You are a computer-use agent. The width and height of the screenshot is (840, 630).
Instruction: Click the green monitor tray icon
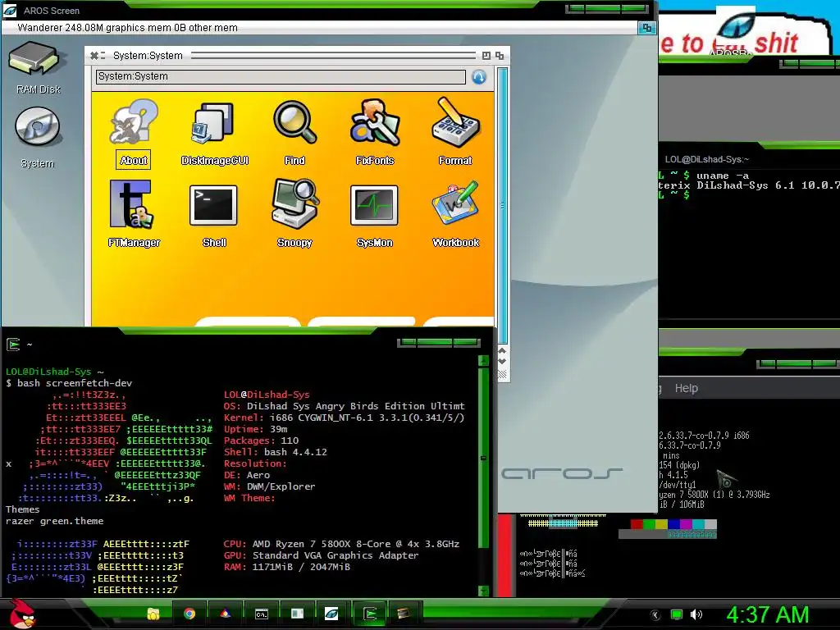click(x=677, y=615)
